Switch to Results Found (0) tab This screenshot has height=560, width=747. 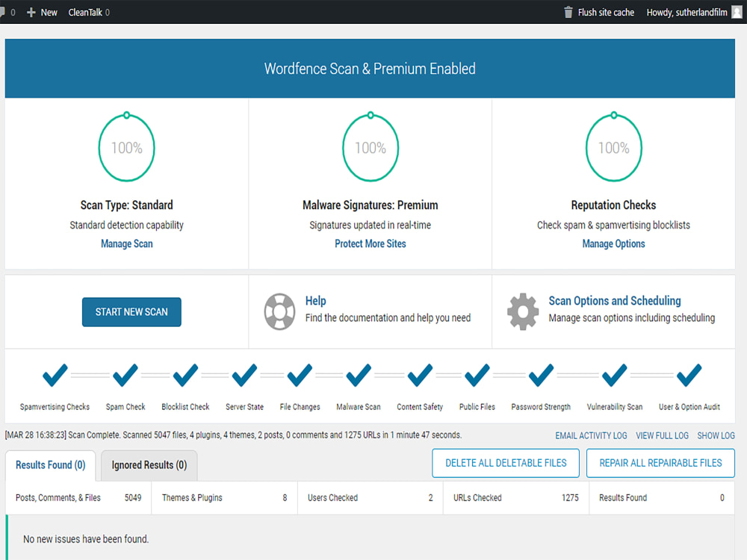tap(51, 465)
